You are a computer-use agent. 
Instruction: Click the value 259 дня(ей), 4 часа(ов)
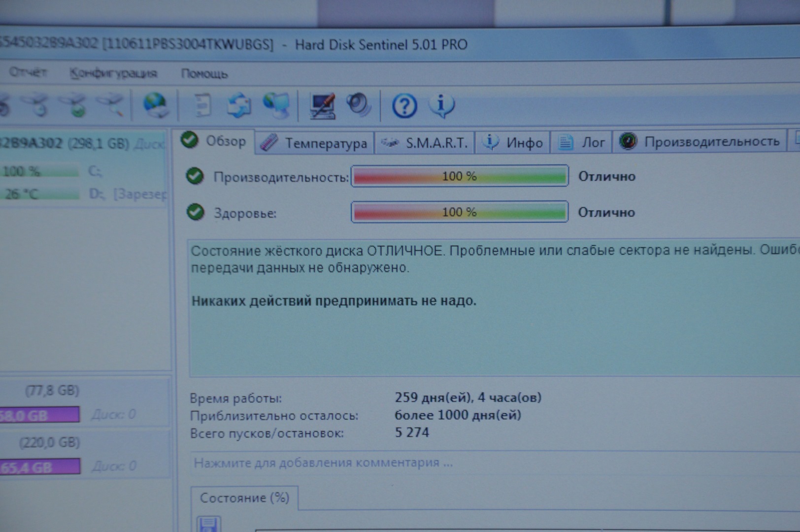click(x=468, y=398)
